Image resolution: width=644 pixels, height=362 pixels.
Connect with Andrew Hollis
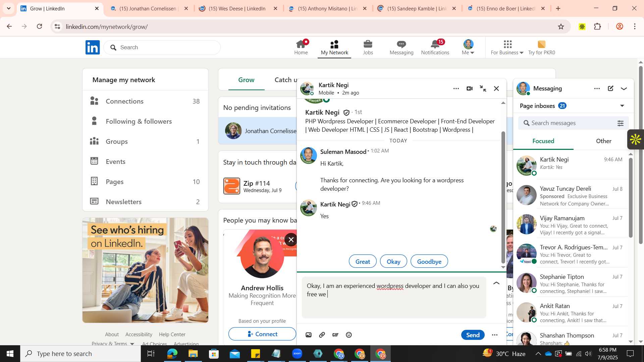(x=262, y=334)
